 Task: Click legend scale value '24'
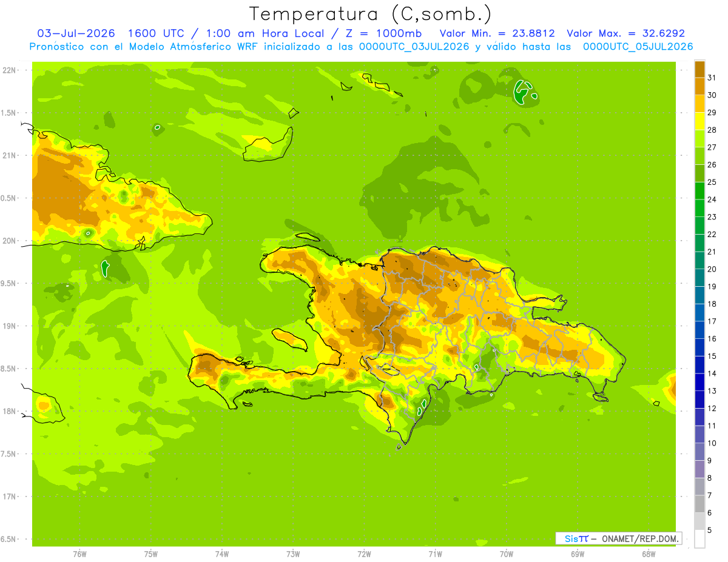712,199
